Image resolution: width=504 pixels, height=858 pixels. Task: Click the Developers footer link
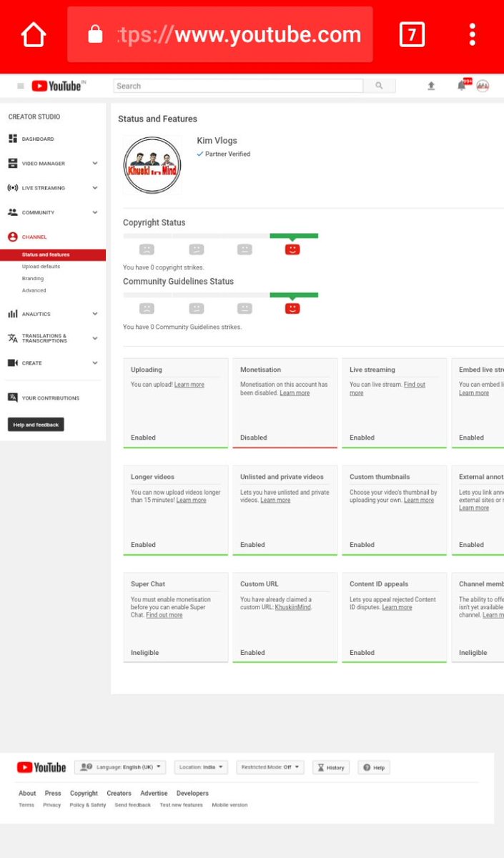click(193, 793)
